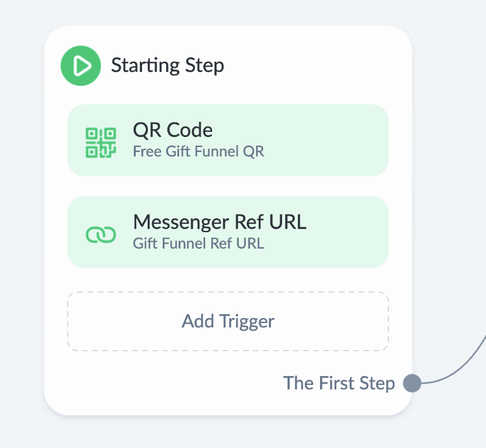Screen dimensions: 486x448
Task: Click empty header area beside Starting Step
Action: pos(316,65)
